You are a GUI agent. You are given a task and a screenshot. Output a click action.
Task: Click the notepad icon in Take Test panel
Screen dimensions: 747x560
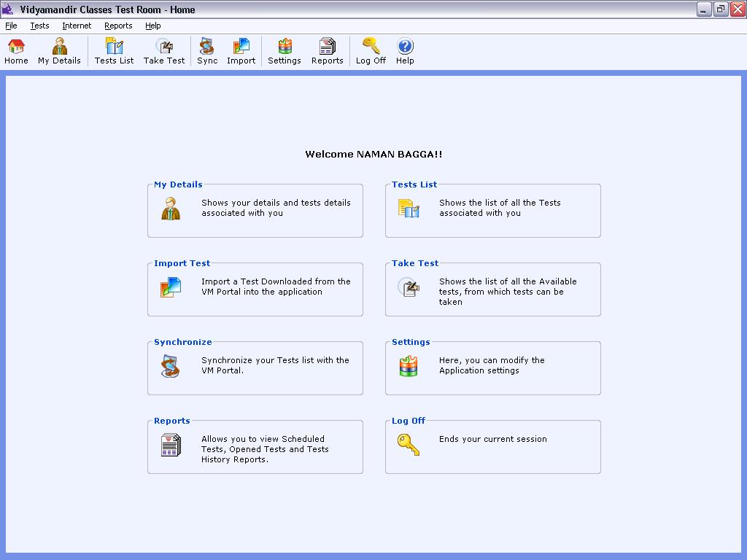[x=409, y=287]
